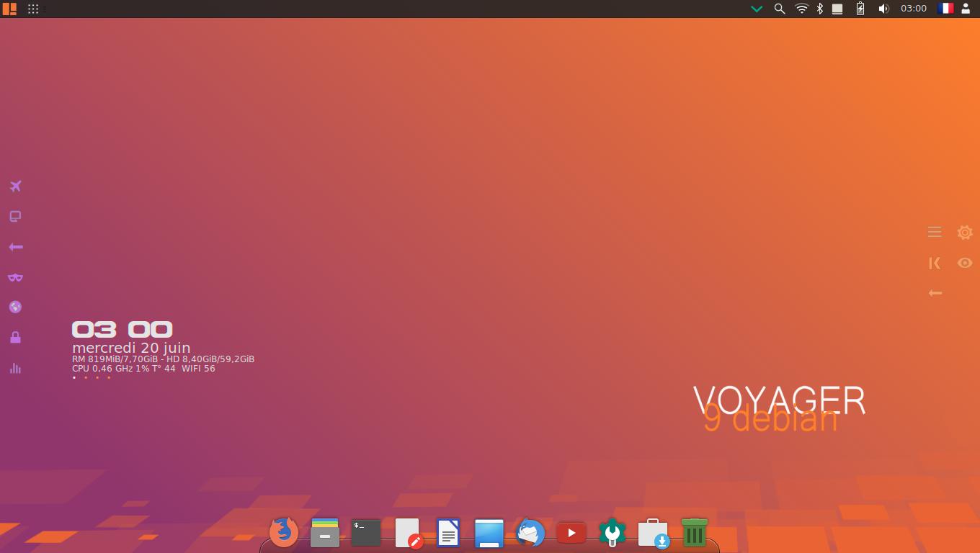Open the user session icon

pyautogui.click(x=966, y=9)
